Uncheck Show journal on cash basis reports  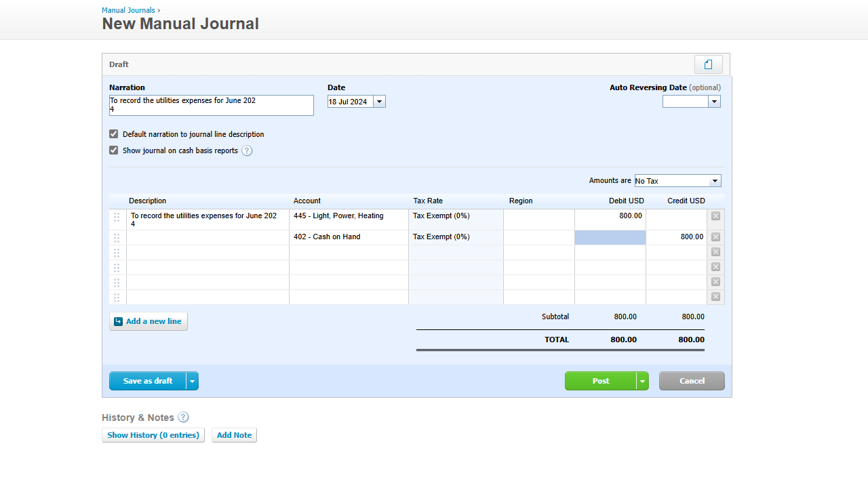pos(114,150)
